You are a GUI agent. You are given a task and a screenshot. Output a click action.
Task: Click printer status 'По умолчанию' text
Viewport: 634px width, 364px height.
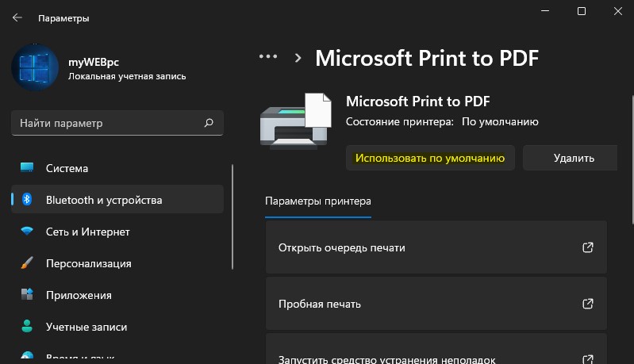pos(500,122)
